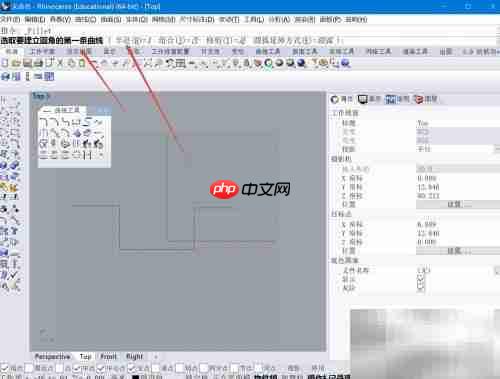Select the Rectangle tool in left sidebar
This screenshot has height=379, width=500.
[15, 134]
